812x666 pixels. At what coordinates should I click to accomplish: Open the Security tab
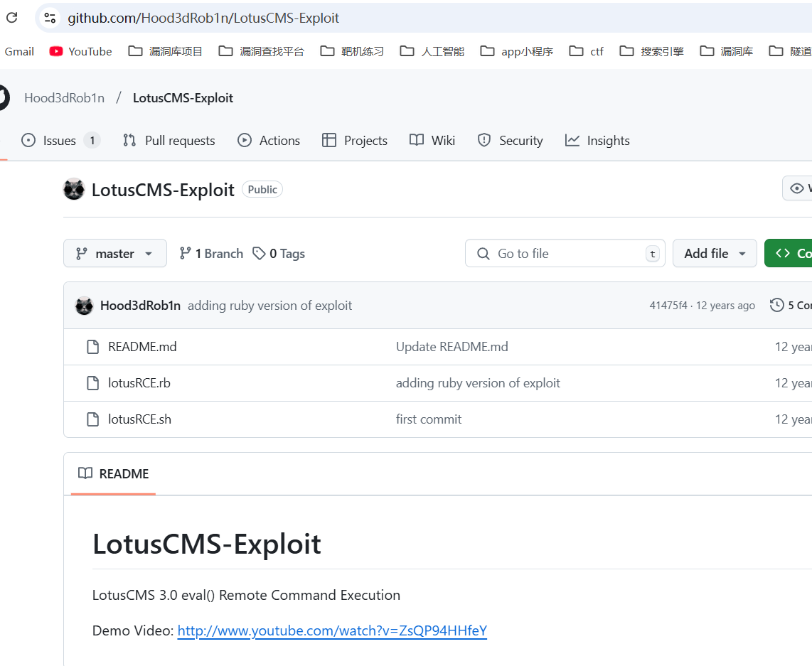[x=510, y=140]
